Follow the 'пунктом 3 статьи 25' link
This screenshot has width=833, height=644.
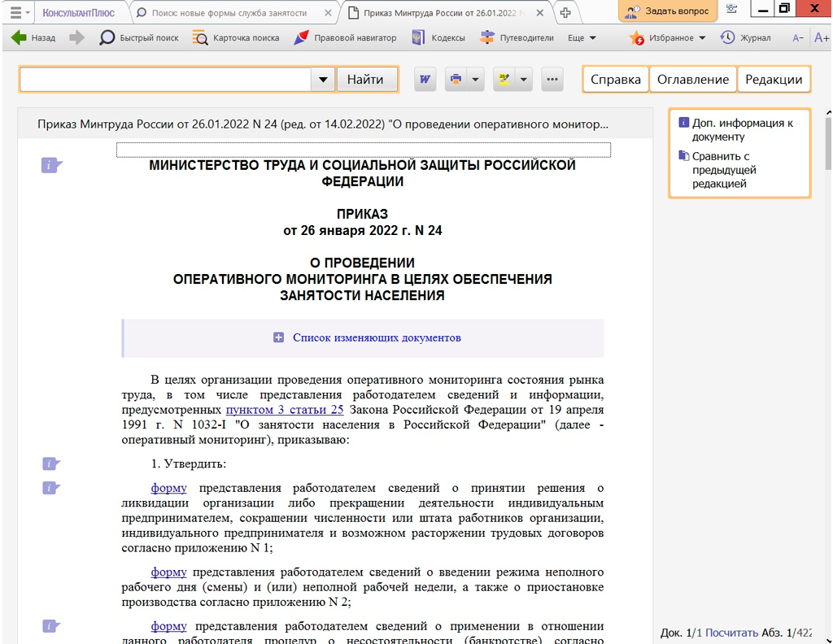(x=285, y=410)
